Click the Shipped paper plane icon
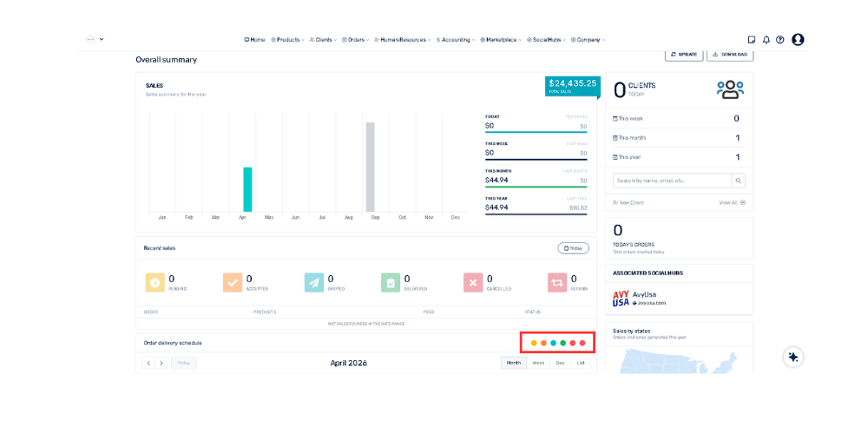 314,282
